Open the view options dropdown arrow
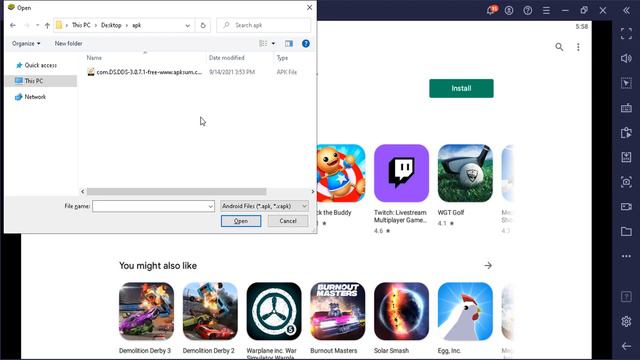 pos(273,44)
